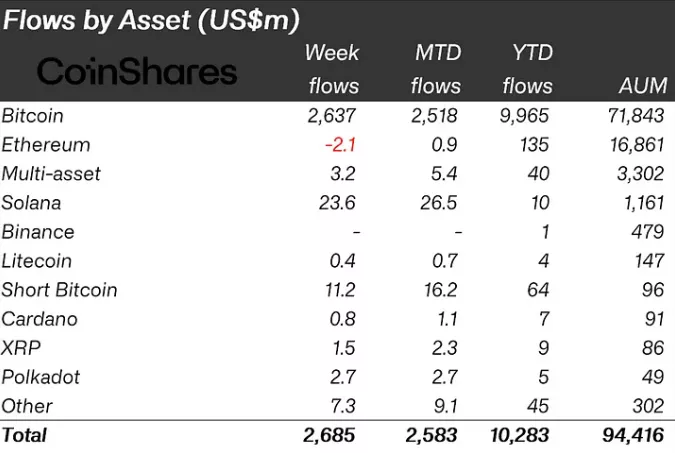This screenshot has height=453, width=675.
Task: Click Ethereum's red -2.1 weekly value
Action: coord(341,145)
